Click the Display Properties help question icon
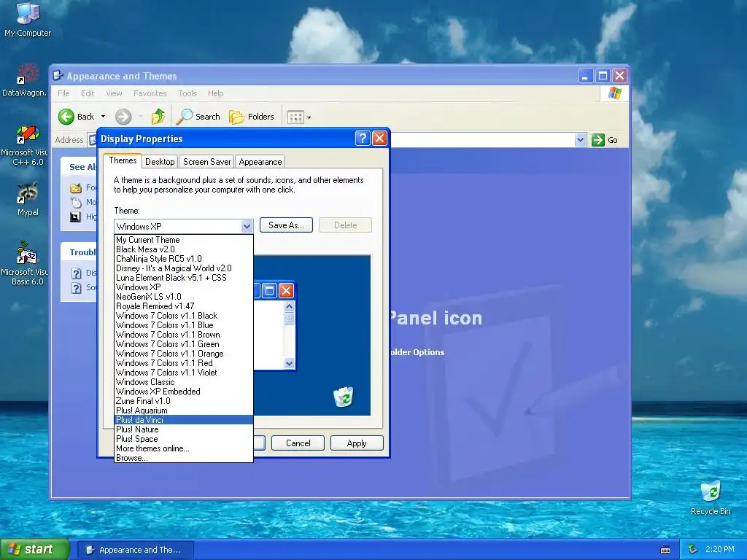747x560 pixels. [x=363, y=139]
